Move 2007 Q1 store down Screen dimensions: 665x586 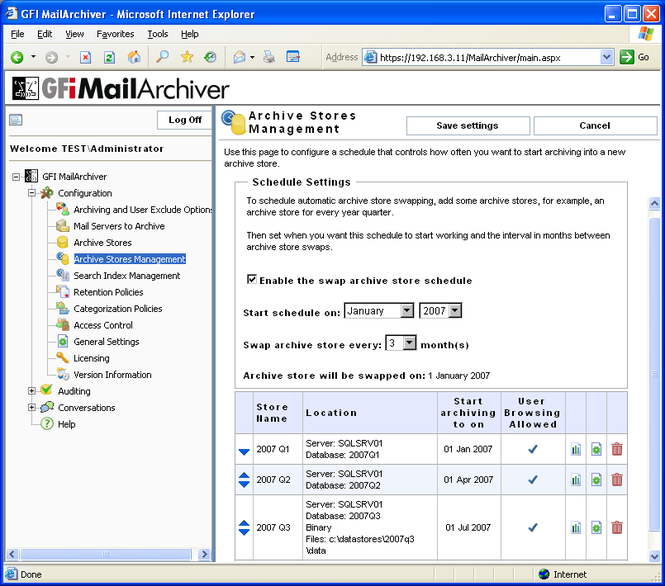[x=244, y=452]
